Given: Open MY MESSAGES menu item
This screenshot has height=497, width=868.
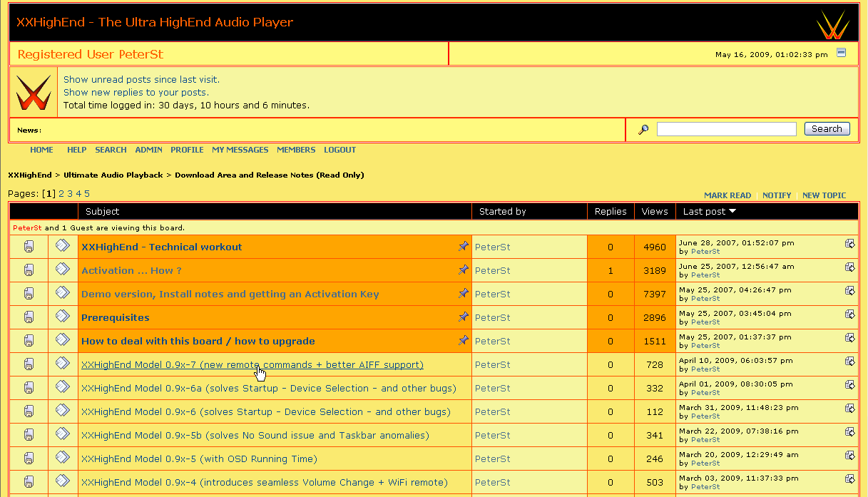Looking at the screenshot, I should [x=240, y=150].
